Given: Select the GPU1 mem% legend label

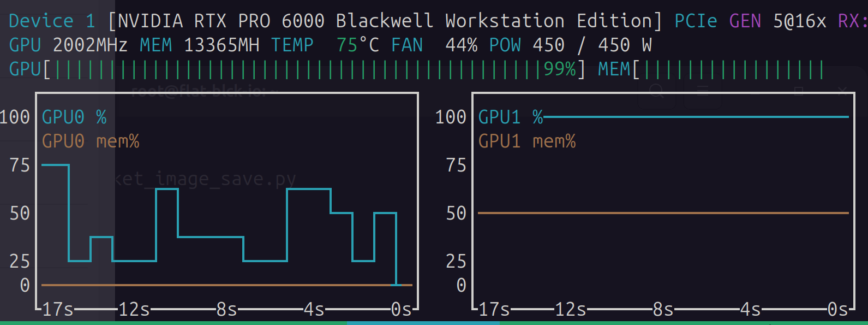Looking at the screenshot, I should click(x=527, y=141).
